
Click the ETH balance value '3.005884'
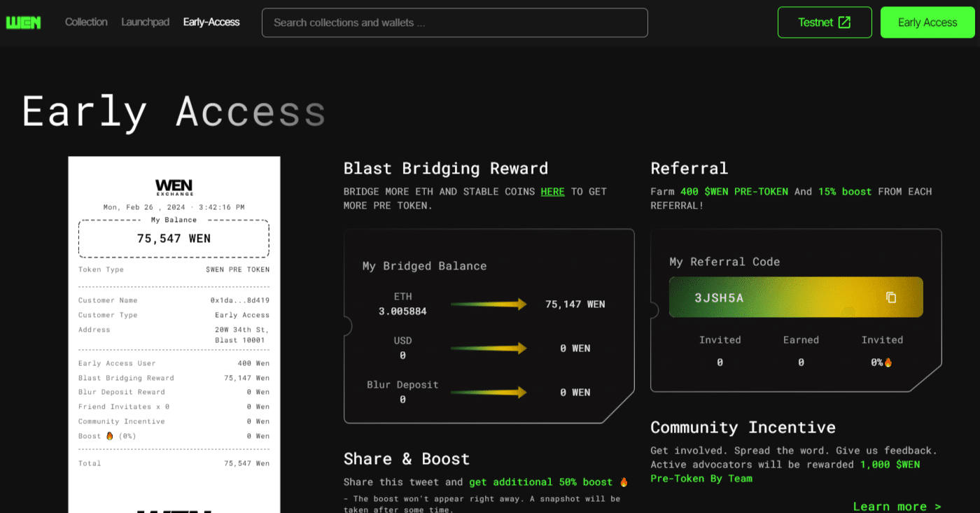(402, 311)
